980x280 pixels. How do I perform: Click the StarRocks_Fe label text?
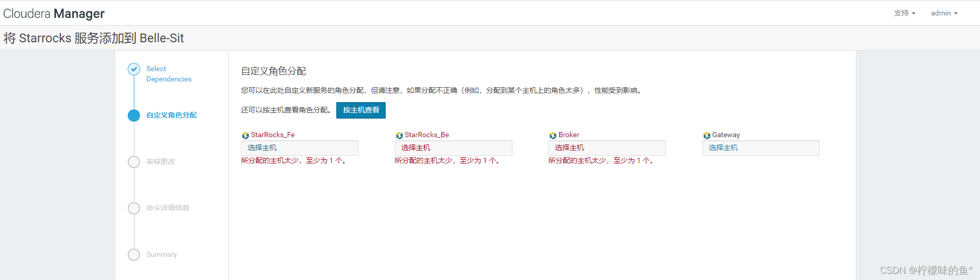pyautogui.click(x=273, y=135)
